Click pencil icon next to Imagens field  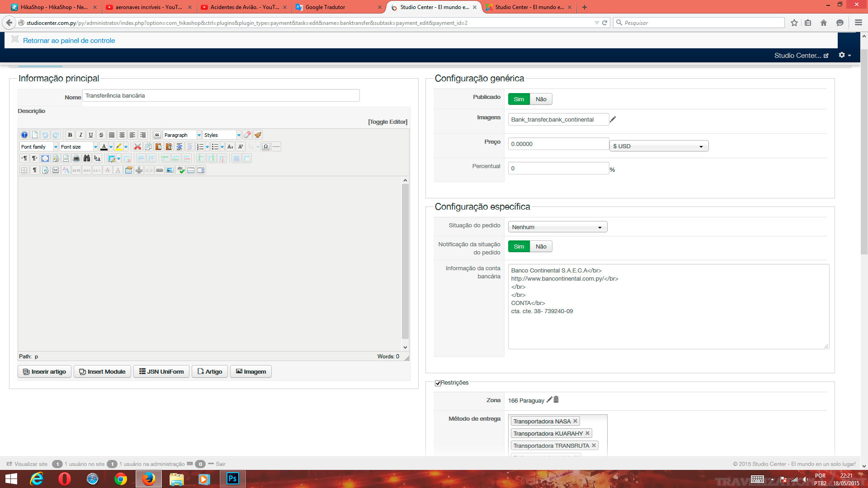point(613,120)
